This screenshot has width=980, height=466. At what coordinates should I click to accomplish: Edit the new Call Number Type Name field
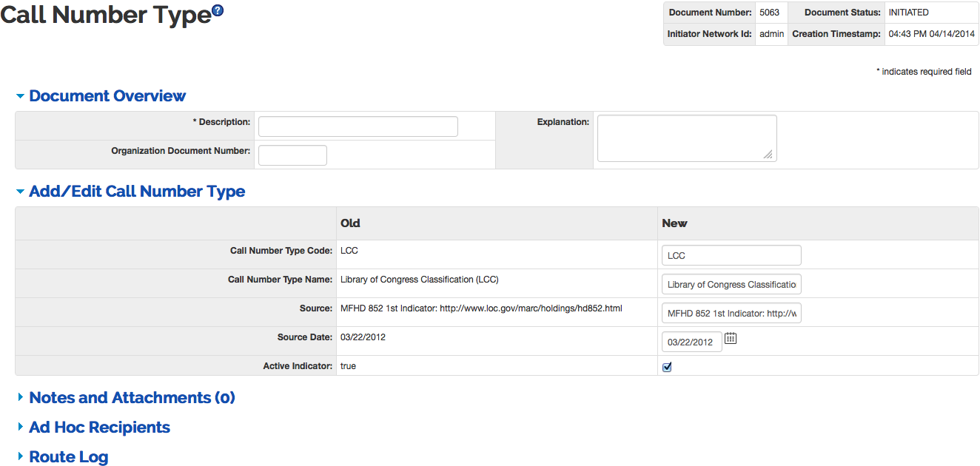731,285
